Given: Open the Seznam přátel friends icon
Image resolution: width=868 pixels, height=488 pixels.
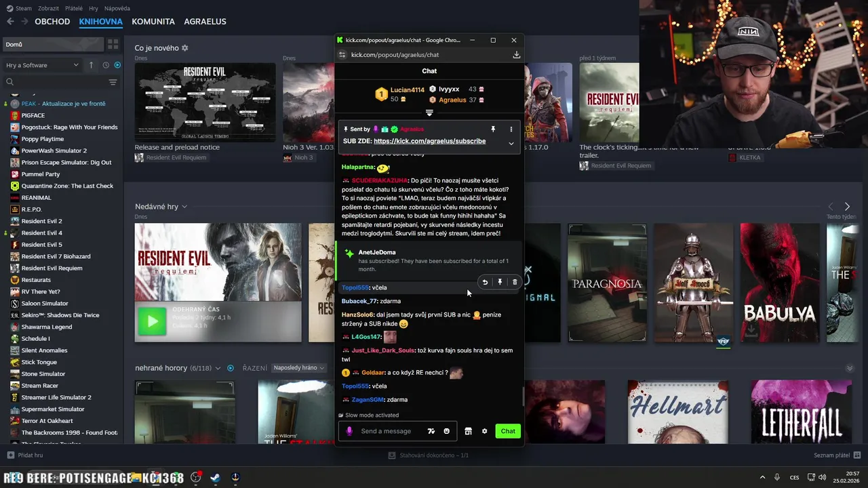Looking at the screenshot, I should click(857, 455).
